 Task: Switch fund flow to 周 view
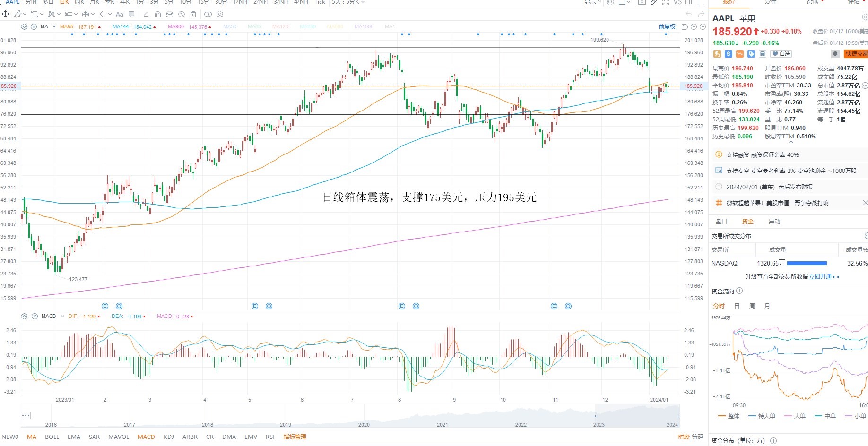pos(752,306)
